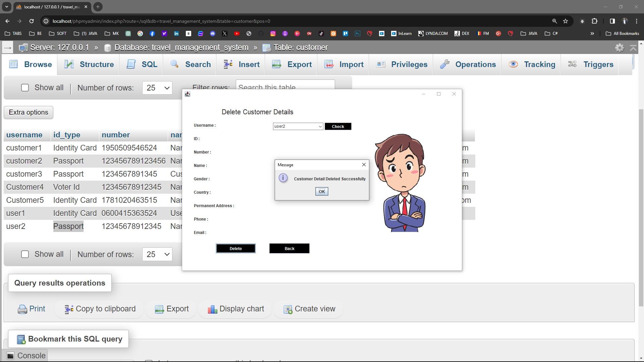644x362 pixels.
Task: Click the Display chart icon
Action: tap(212, 309)
